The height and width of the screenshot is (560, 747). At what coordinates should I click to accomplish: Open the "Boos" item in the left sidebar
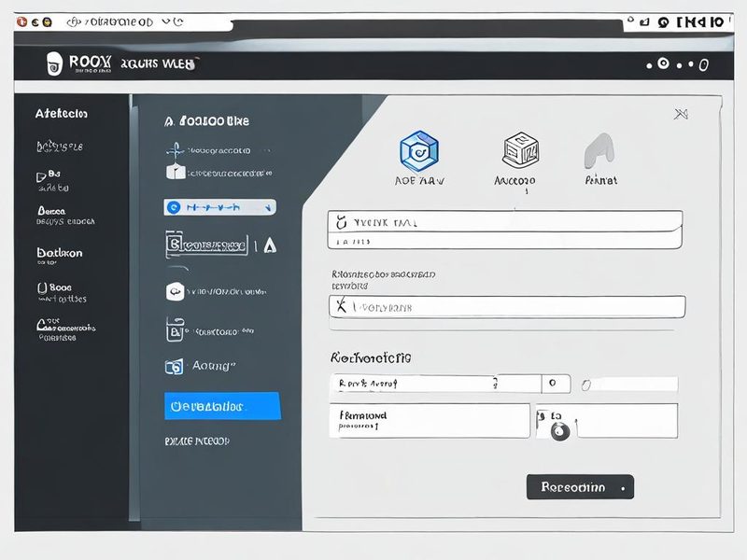point(61,287)
